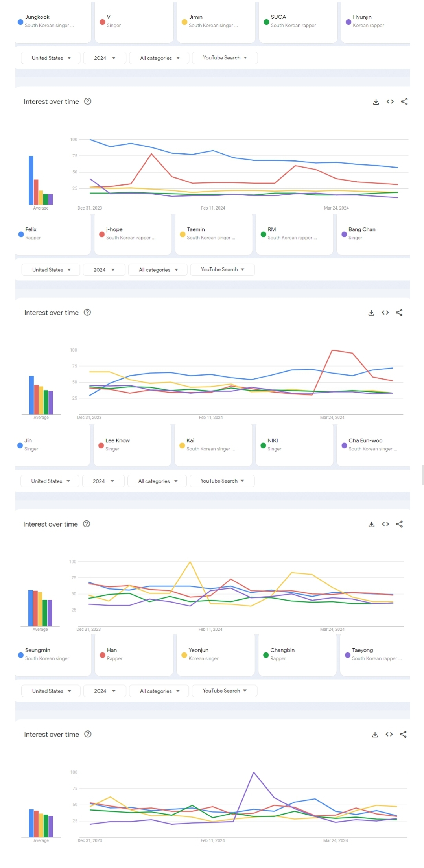Click help icon beside Seungmin chart's Interest over time
Screen dimensions: 424x868
88,734
